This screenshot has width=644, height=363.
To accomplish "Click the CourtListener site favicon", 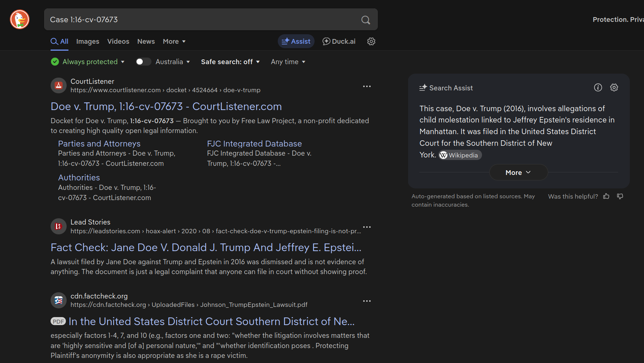I will pos(58,86).
